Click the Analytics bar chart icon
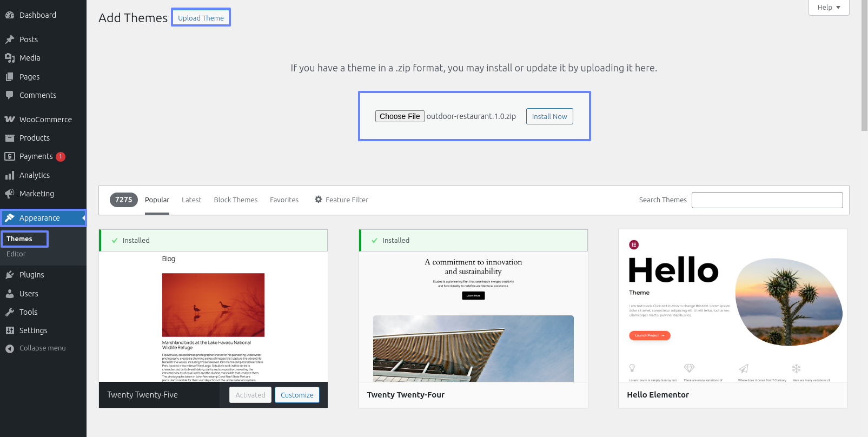 tap(10, 175)
